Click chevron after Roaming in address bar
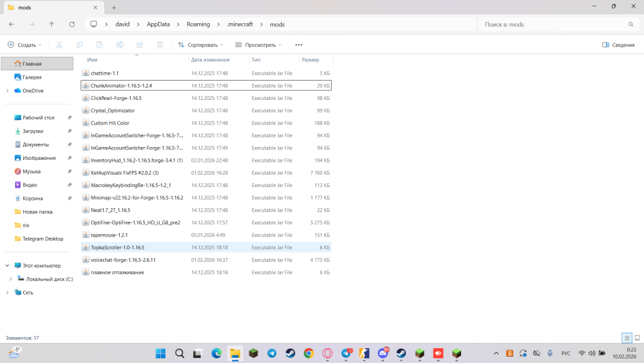This screenshot has width=644, height=363. pyautogui.click(x=218, y=25)
